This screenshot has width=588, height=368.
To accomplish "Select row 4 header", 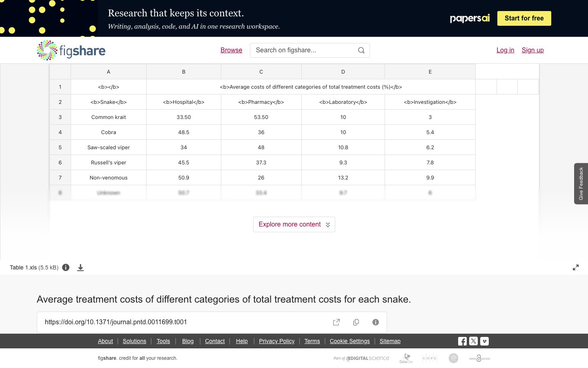I will click(x=60, y=132).
